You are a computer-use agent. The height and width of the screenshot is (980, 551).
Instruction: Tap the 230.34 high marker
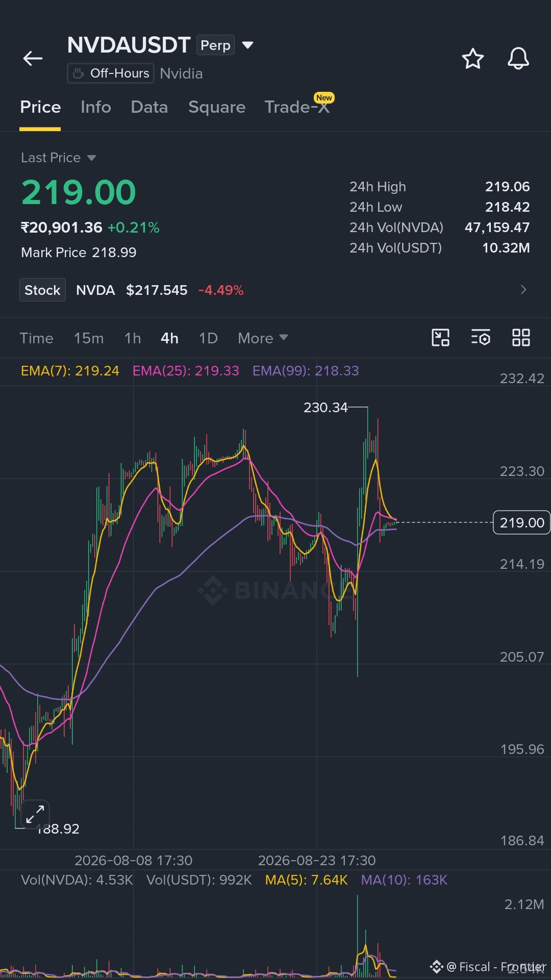(x=325, y=408)
